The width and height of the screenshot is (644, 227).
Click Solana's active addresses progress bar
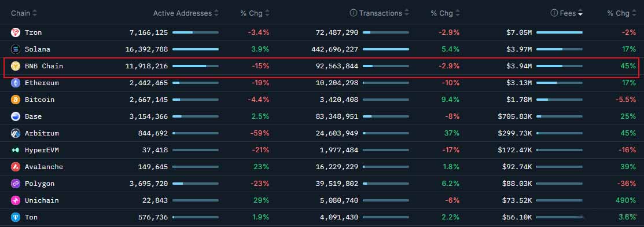point(196,49)
